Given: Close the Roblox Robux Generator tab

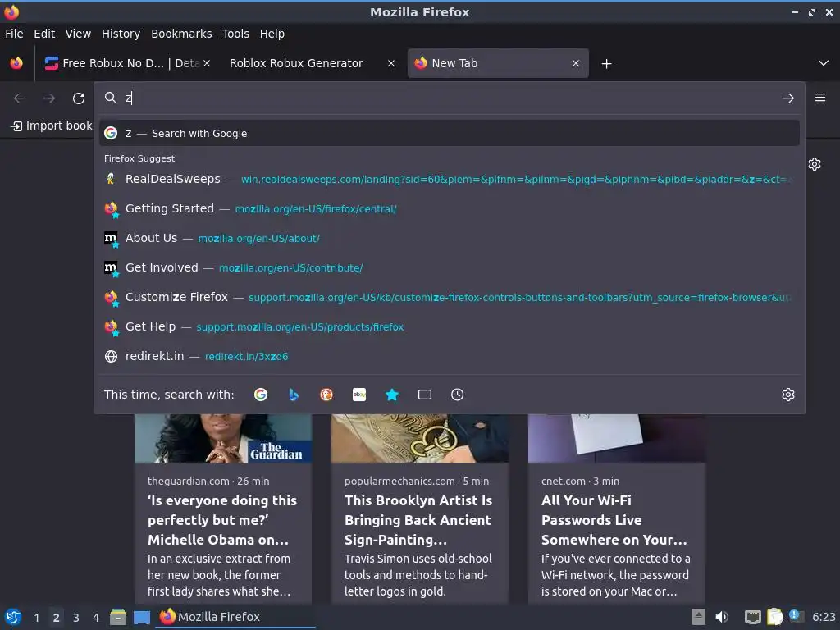Looking at the screenshot, I should [x=391, y=63].
